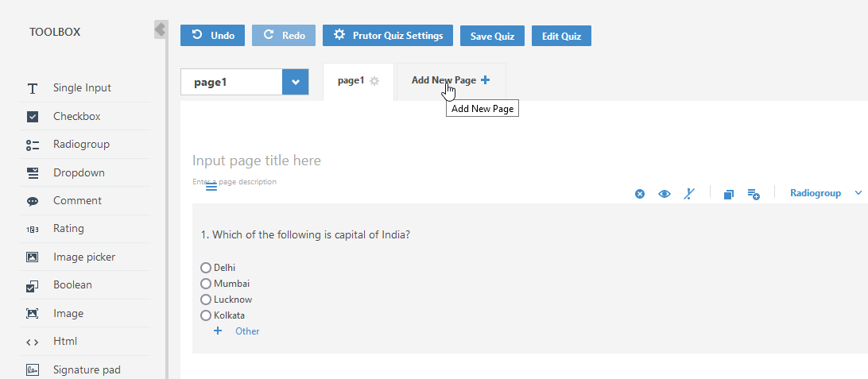The image size is (868, 379).
Task: Open Prutor Quiz Settings
Action: click(x=388, y=36)
